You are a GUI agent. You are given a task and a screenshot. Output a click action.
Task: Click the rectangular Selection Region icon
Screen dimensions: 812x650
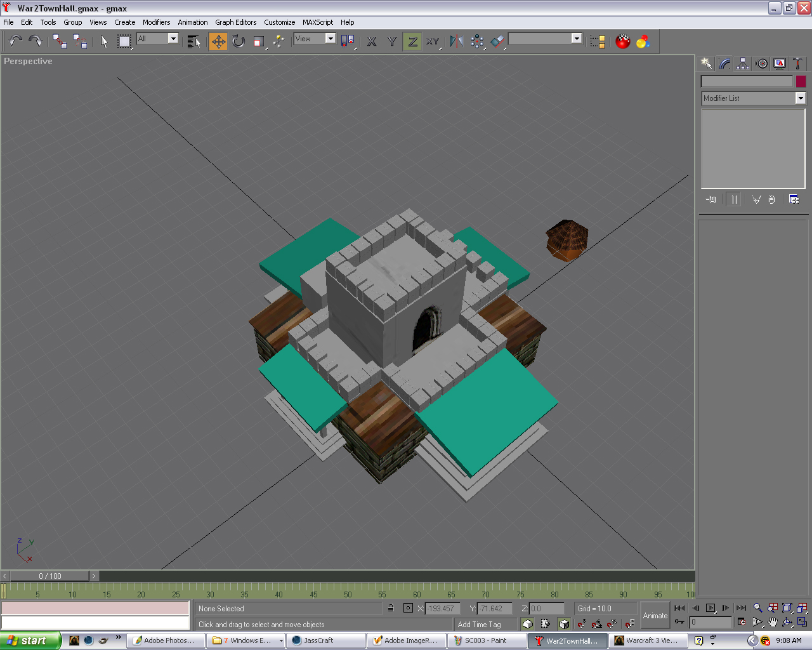(124, 41)
